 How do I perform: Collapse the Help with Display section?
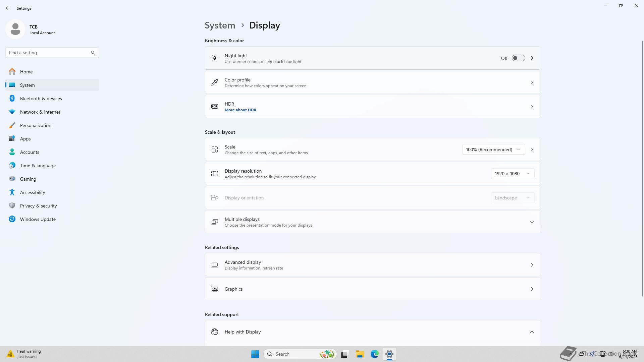click(x=532, y=332)
